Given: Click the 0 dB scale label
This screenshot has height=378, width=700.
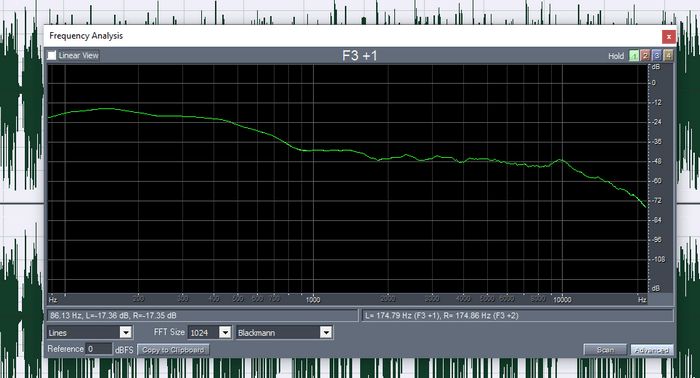Looking at the screenshot, I should 654,83.
